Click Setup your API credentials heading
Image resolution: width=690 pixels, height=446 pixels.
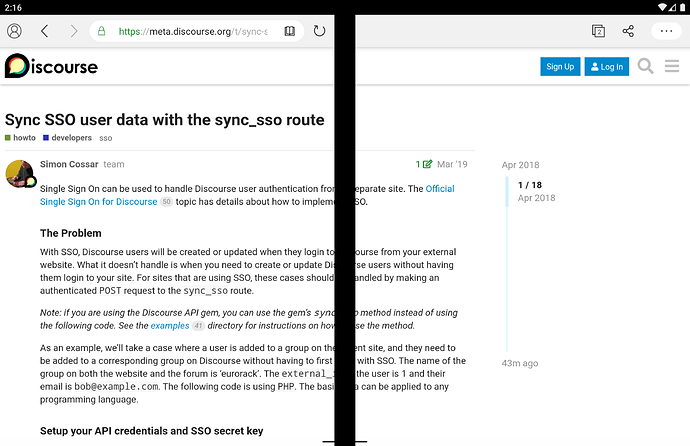point(151,431)
